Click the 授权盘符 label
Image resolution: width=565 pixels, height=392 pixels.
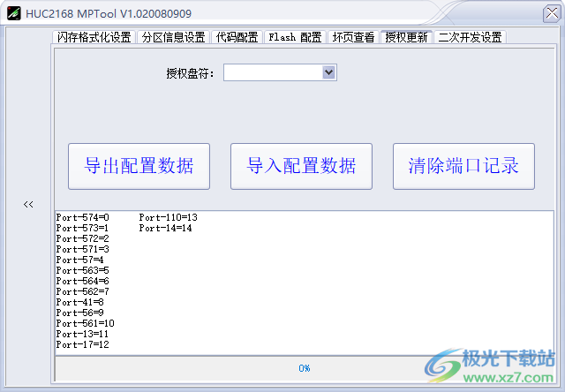(190, 73)
